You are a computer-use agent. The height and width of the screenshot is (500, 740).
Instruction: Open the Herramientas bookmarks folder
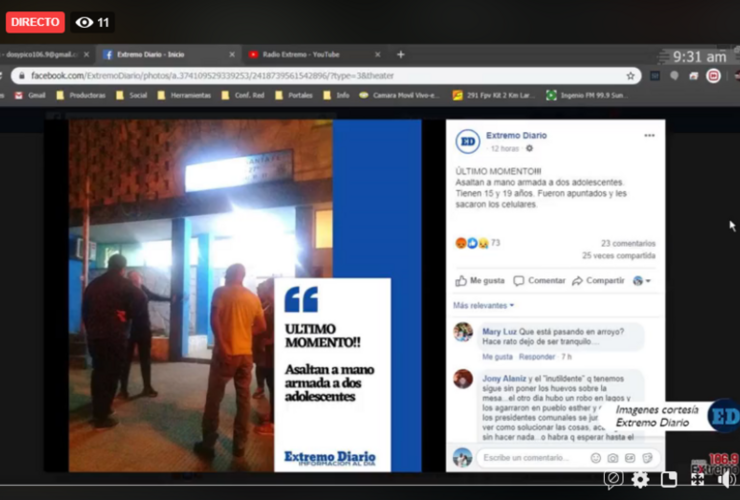point(185,95)
